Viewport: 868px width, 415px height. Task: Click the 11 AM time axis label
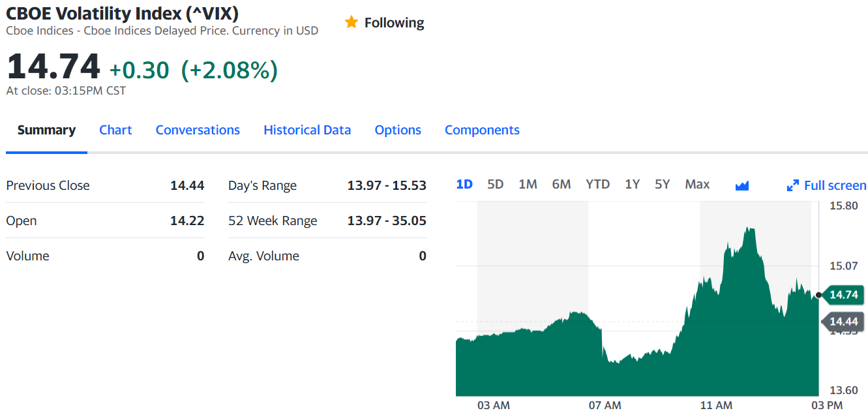point(716,405)
